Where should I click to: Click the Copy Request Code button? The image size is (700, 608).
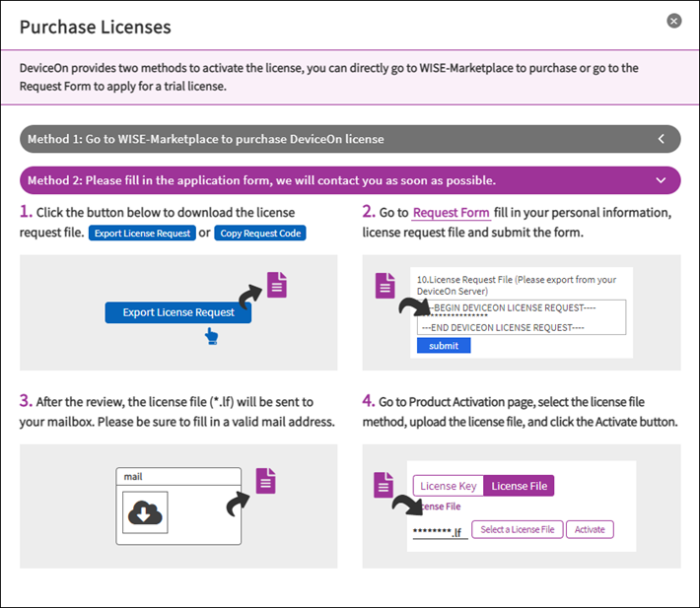(261, 234)
